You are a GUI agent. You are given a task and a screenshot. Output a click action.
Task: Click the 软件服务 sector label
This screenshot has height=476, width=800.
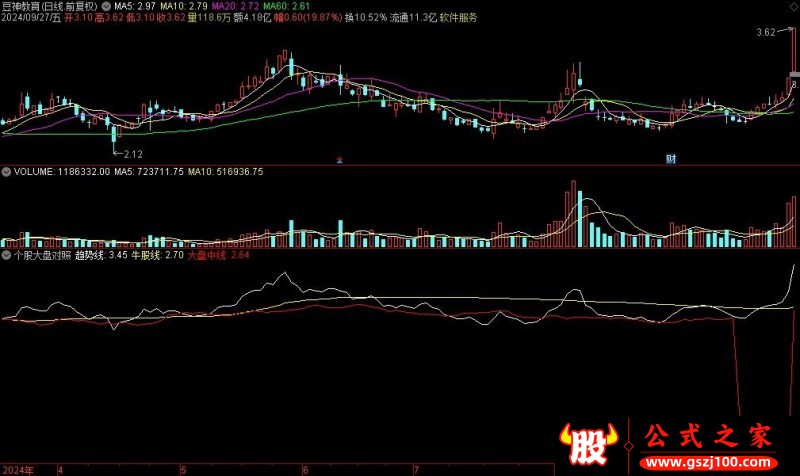click(458, 18)
